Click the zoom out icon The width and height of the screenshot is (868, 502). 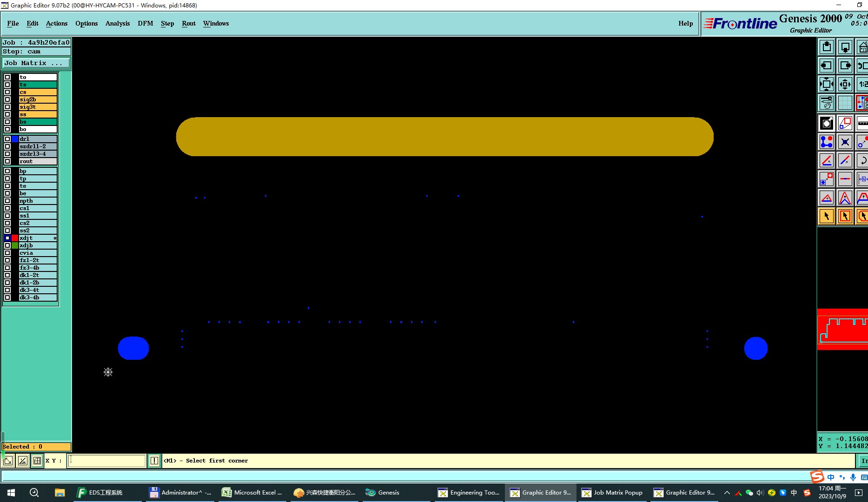click(x=845, y=84)
